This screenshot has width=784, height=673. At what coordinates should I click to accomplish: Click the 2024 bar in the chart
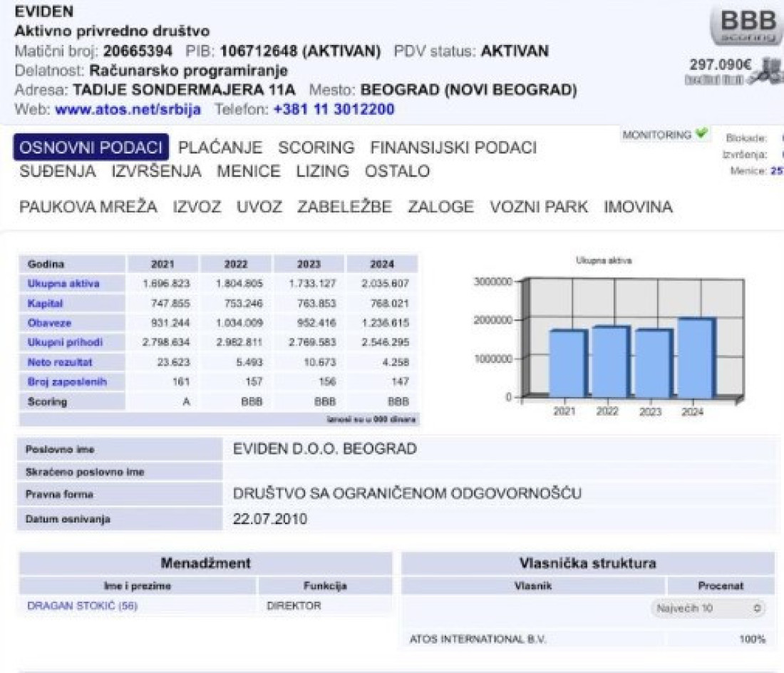[696, 359]
